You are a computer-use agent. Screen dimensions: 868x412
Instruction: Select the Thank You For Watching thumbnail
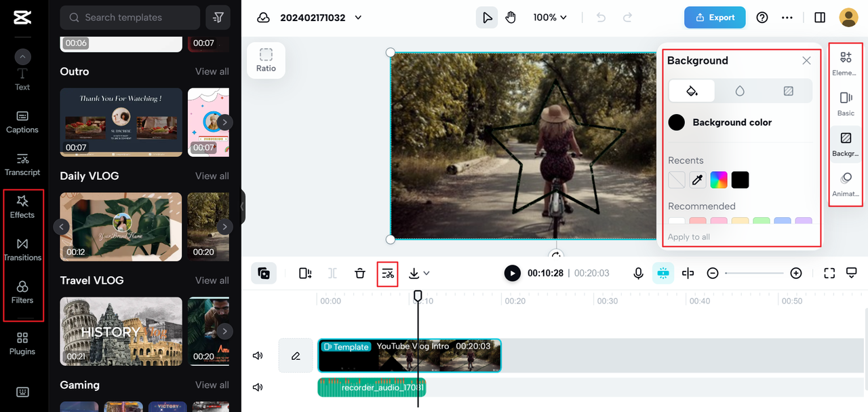(x=121, y=122)
